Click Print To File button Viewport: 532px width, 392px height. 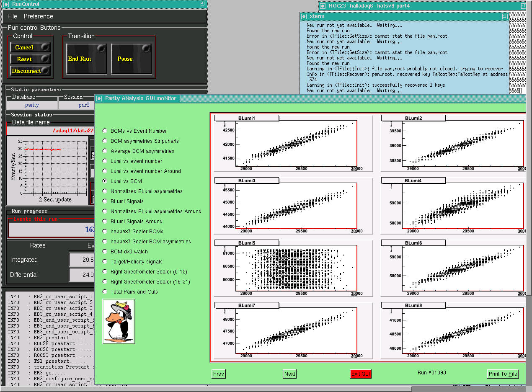tap(503, 374)
